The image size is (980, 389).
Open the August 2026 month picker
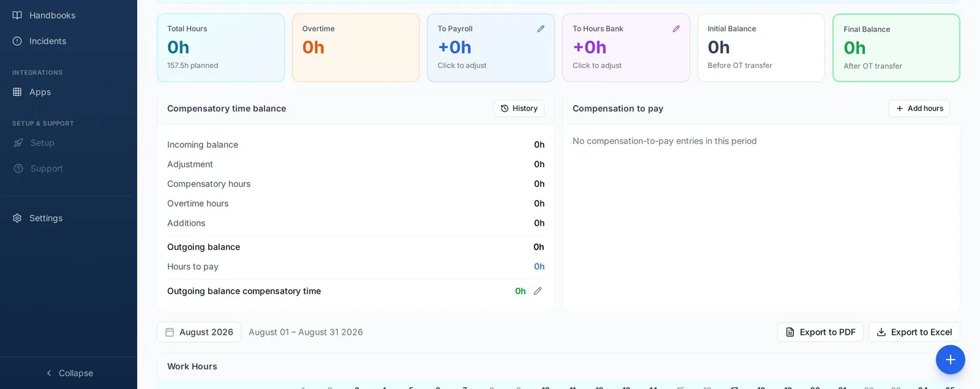(199, 332)
